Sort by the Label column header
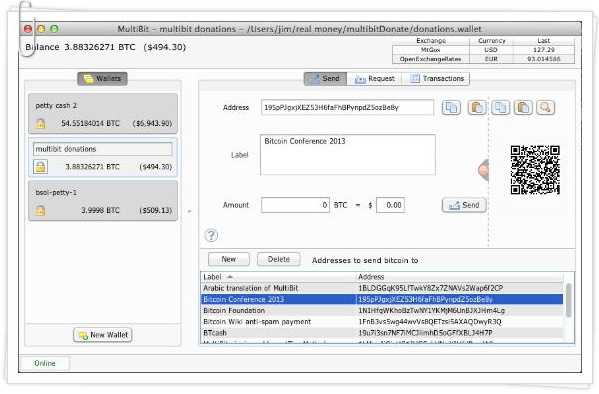Image resolution: width=599 pixels, height=394 pixels. pyautogui.click(x=278, y=277)
